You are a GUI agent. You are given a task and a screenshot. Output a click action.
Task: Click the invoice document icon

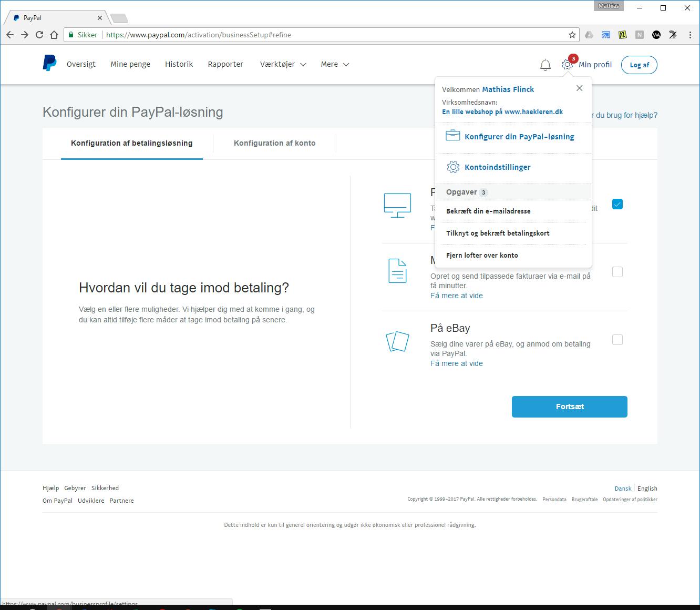(x=397, y=271)
